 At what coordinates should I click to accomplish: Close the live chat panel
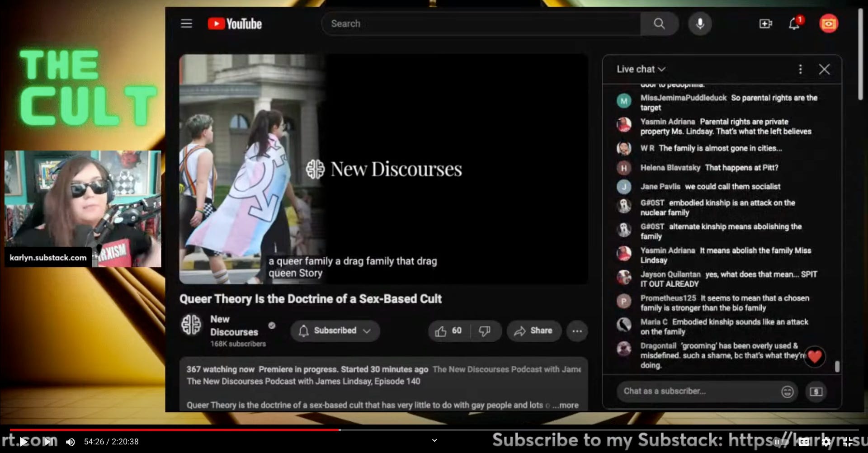click(x=824, y=69)
